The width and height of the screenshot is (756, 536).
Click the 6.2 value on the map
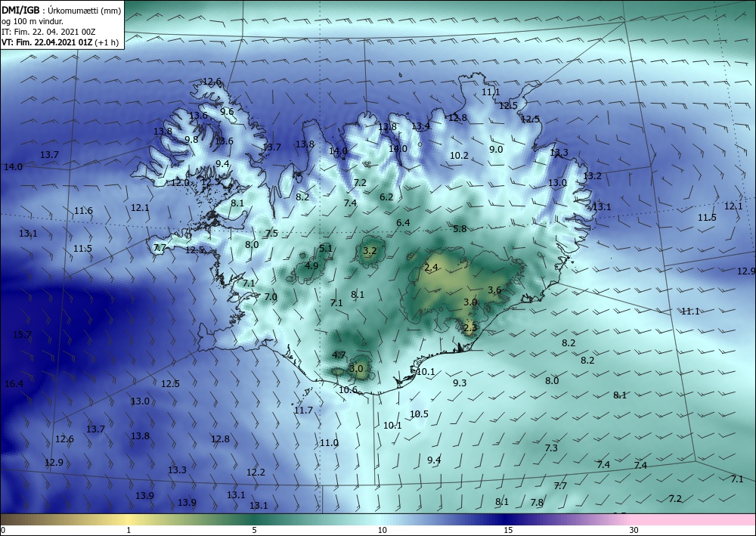tap(386, 197)
